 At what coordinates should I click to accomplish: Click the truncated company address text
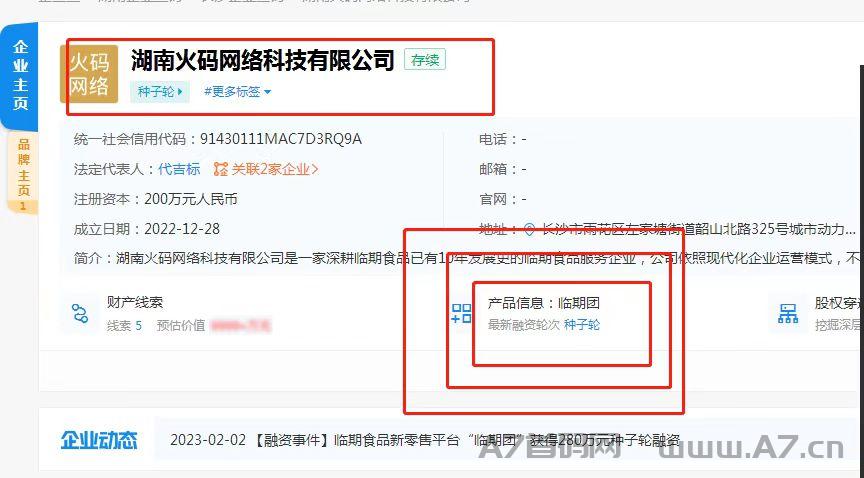[x=698, y=229]
